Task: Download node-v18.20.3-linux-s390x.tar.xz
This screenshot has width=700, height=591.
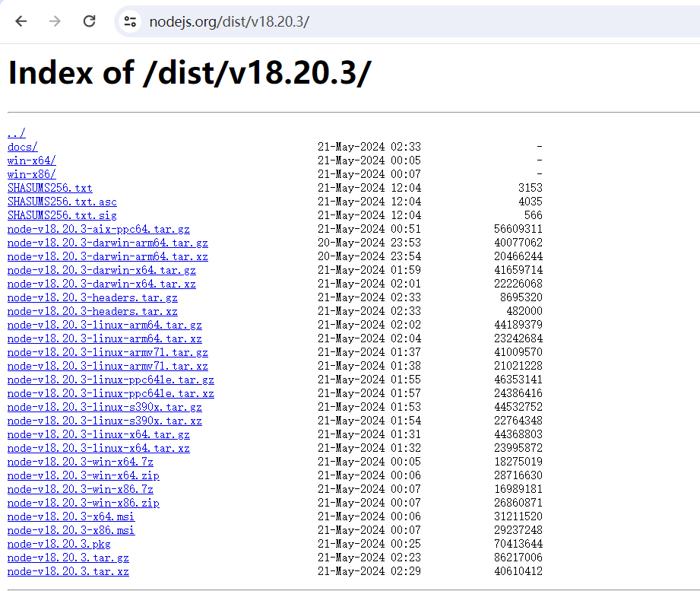Action: tap(104, 421)
